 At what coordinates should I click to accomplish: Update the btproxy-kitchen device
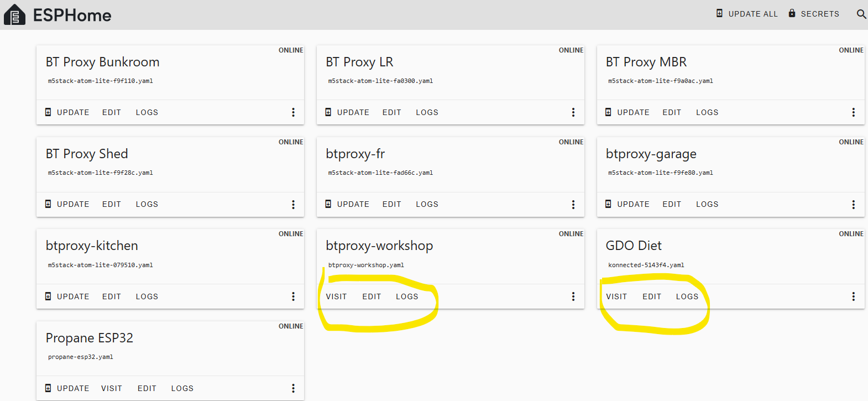[67, 296]
